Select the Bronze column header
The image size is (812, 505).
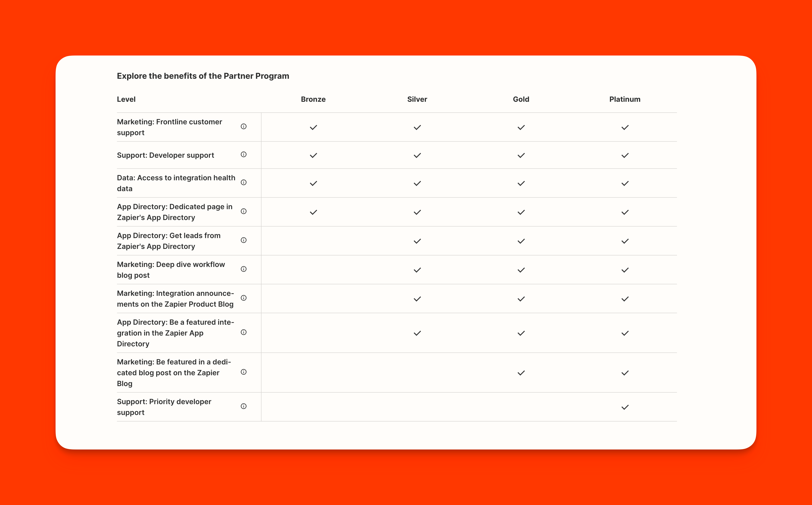[x=313, y=99]
